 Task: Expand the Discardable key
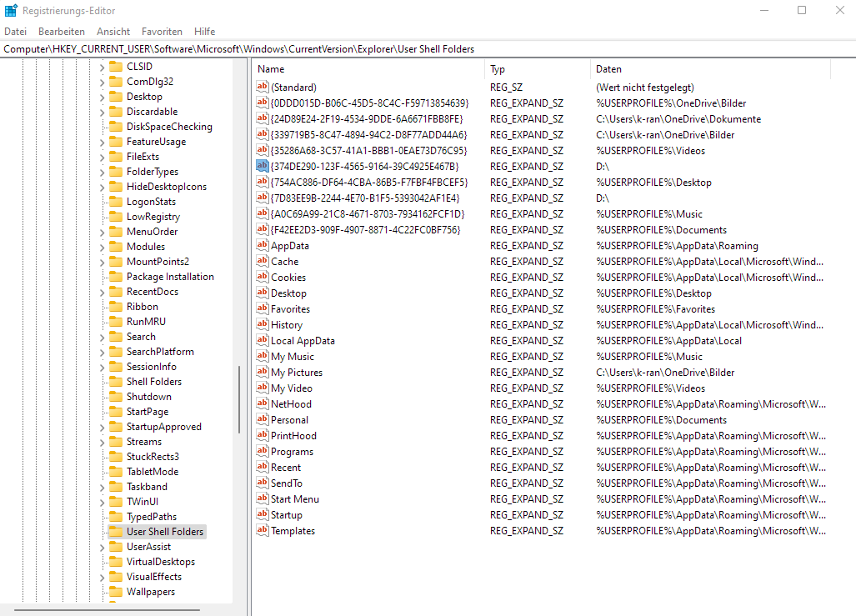[102, 112]
